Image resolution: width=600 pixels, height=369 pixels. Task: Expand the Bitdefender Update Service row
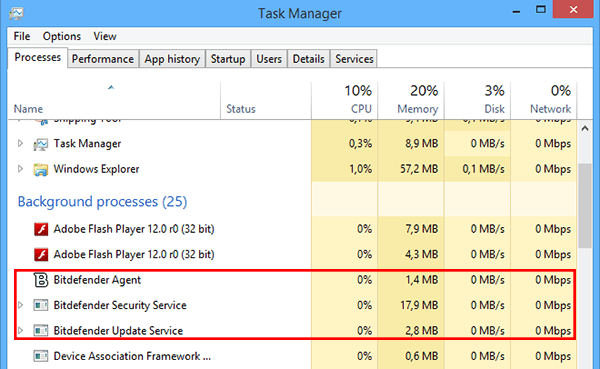(x=20, y=330)
